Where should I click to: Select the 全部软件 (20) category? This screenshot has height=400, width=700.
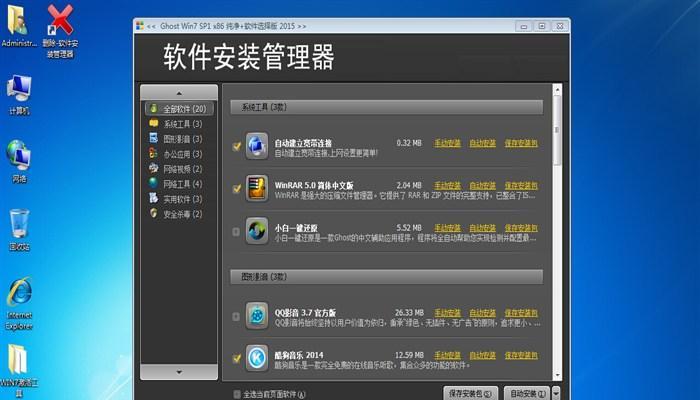pos(179,109)
